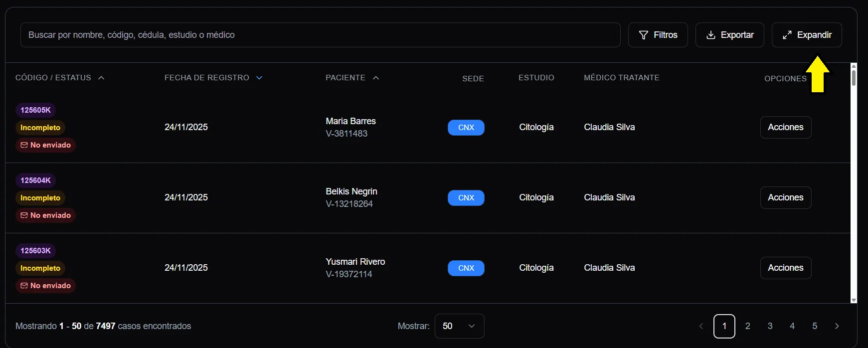868x348 pixels.
Task: Click envelope icon on case 125604K
Action: point(24,215)
